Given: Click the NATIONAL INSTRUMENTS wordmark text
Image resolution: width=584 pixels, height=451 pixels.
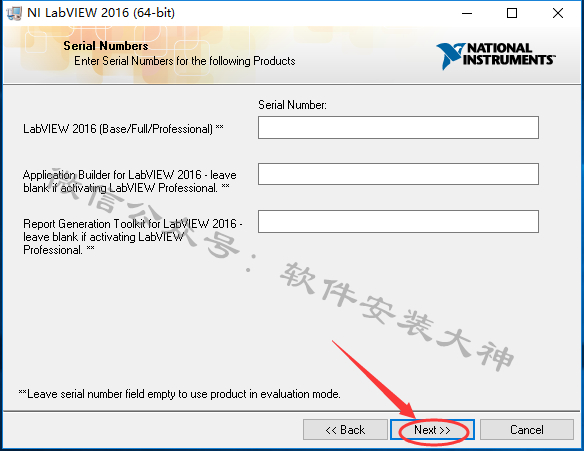Looking at the screenshot, I should (509, 54).
